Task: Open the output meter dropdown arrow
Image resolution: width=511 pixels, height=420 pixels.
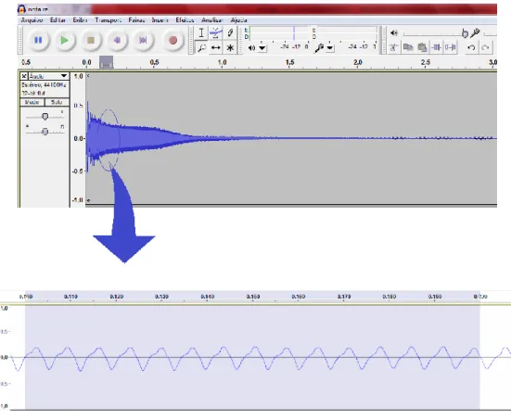Action: 262,48
